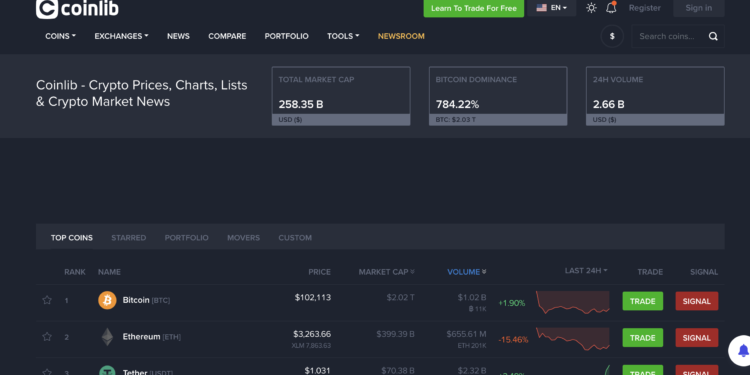Click the Sign in button
This screenshot has height=375, width=750.
tap(698, 8)
